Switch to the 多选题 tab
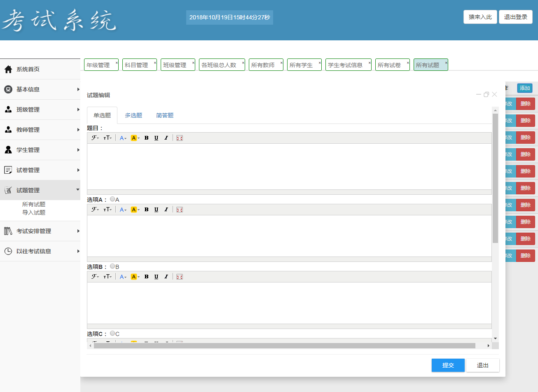This screenshot has height=392, width=538. pyautogui.click(x=133, y=115)
